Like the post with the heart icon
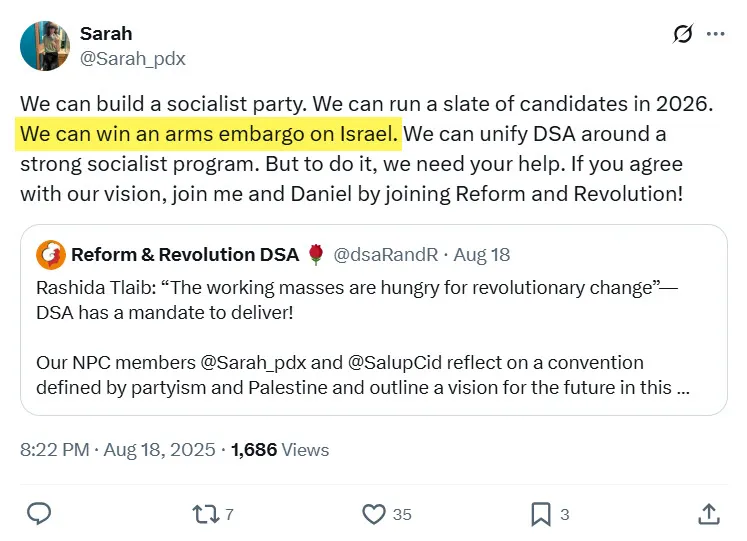The image size is (747, 541). 374,514
